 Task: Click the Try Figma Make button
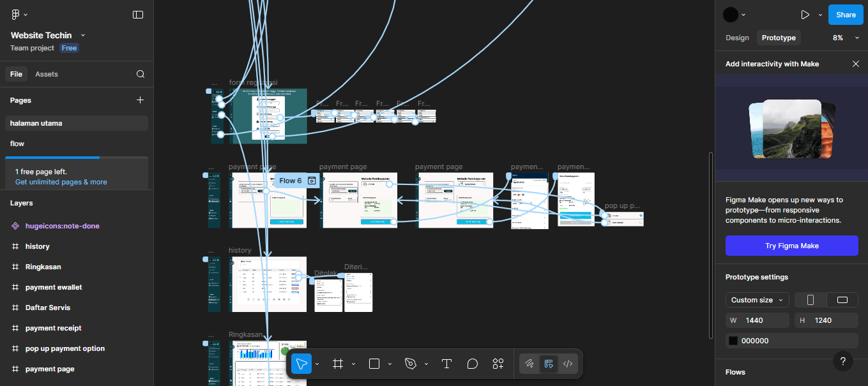click(x=791, y=246)
